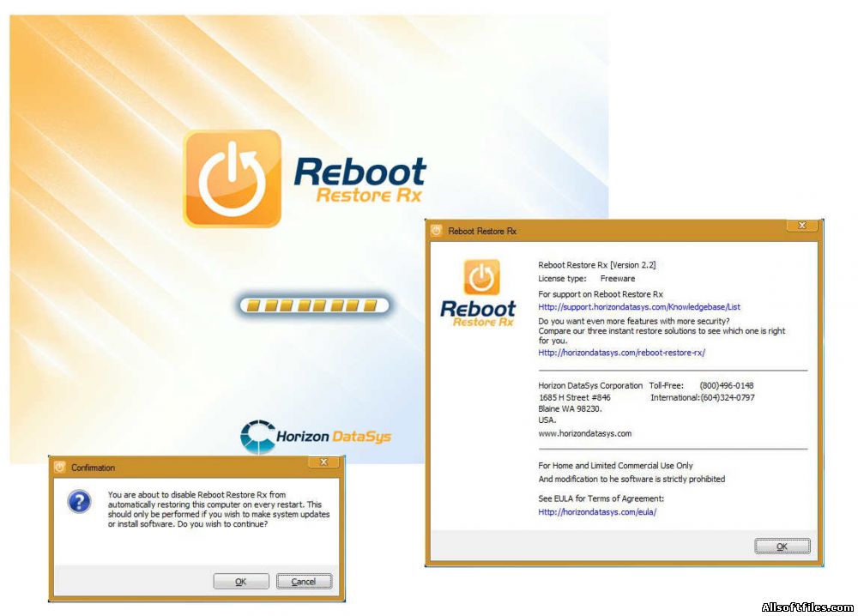Click the 'Confirmation' title text
Viewport: 858px width, 616px height.
[x=93, y=468]
